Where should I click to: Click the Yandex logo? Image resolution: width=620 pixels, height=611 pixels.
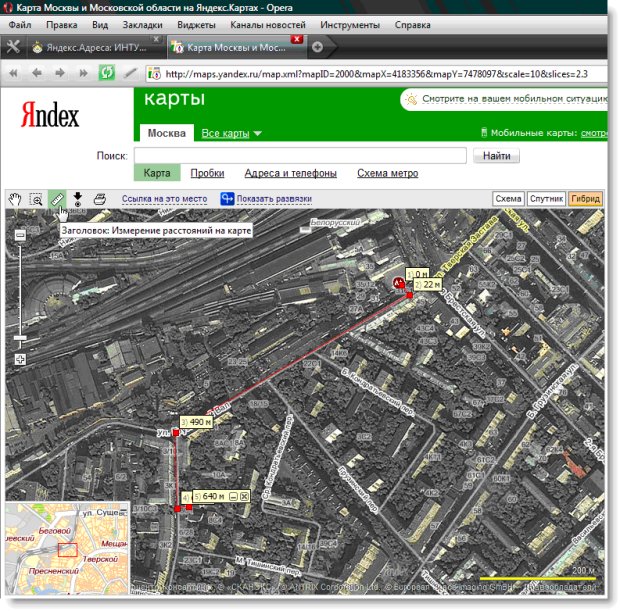tap(50, 115)
